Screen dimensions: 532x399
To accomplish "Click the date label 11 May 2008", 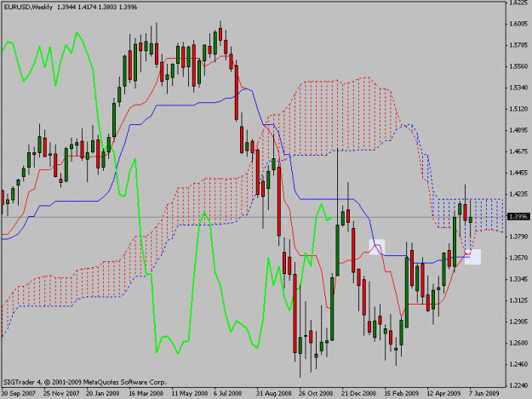I will point(189,394).
